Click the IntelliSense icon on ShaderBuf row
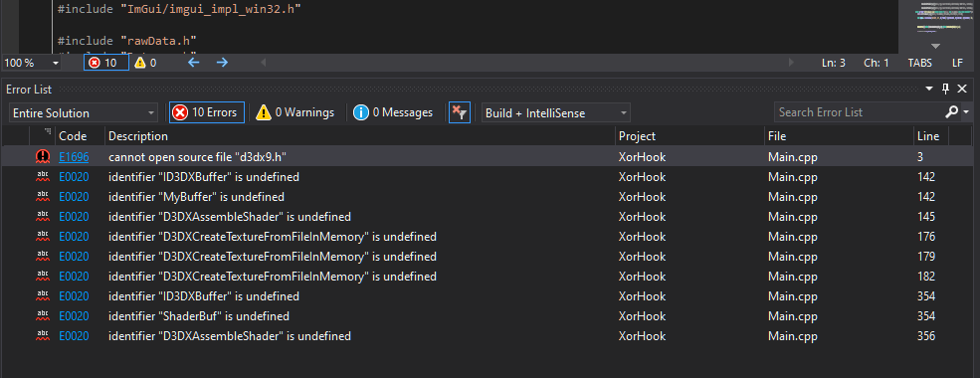This screenshot has width=980, height=378. coord(43,316)
